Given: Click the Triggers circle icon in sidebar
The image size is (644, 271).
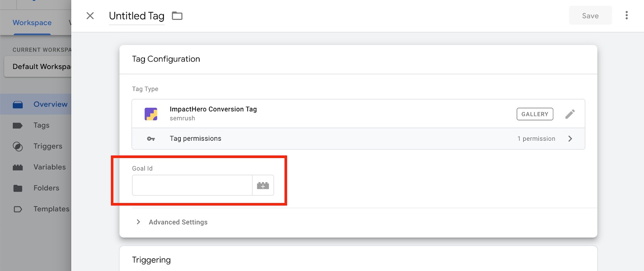Looking at the screenshot, I should (18, 146).
